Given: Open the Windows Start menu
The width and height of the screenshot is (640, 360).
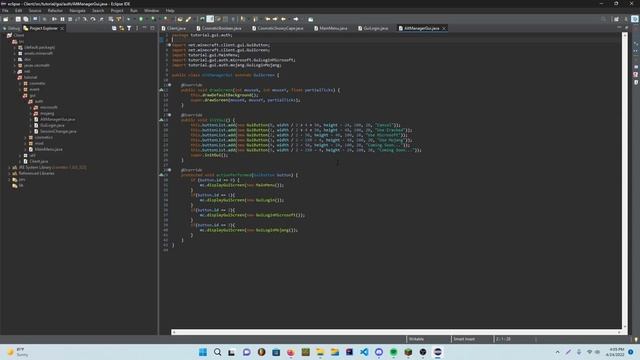Looking at the screenshot, I should pyautogui.click(x=203, y=352).
